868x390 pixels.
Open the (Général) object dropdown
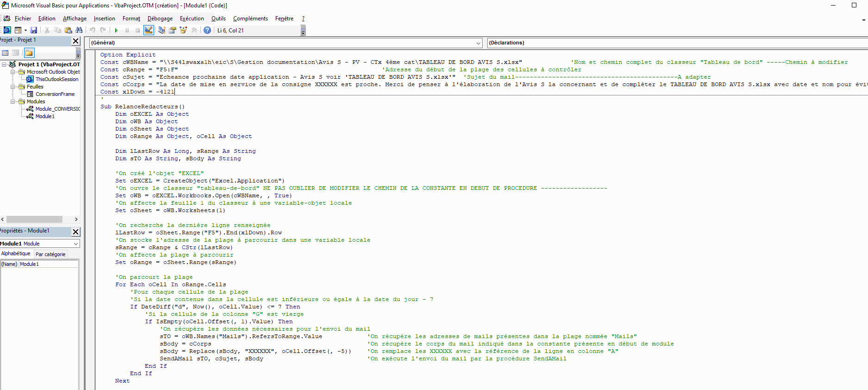pos(478,43)
